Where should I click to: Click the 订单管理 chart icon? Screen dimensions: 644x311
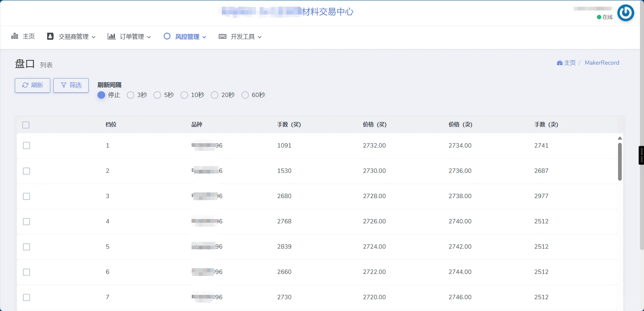[112, 36]
